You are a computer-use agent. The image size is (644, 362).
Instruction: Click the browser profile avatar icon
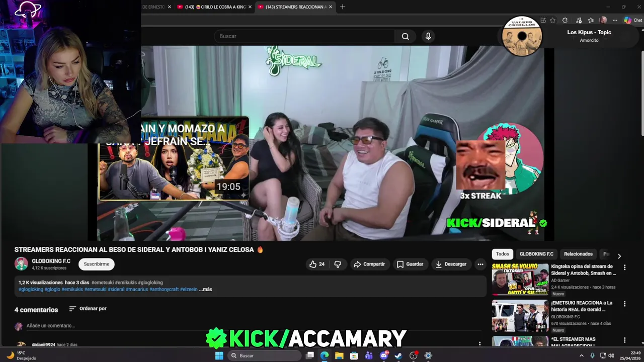[x=603, y=20]
